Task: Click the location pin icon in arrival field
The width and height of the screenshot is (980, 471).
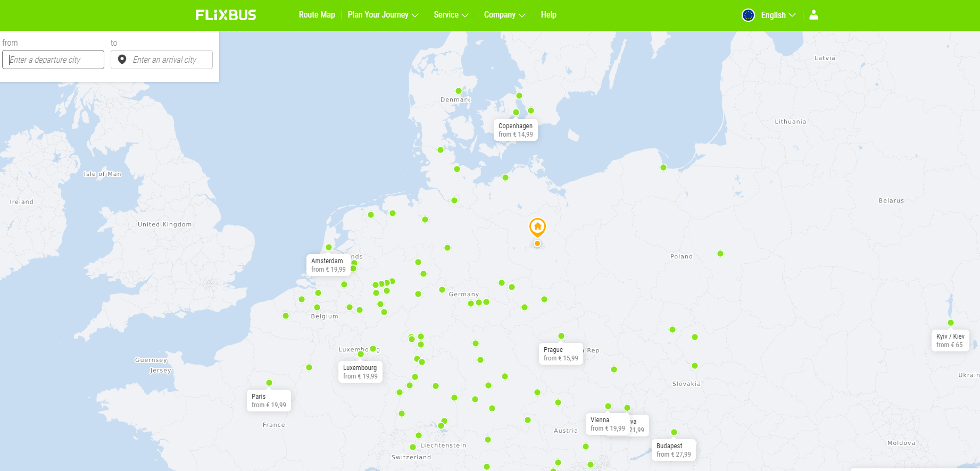Action: coord(122,60)
